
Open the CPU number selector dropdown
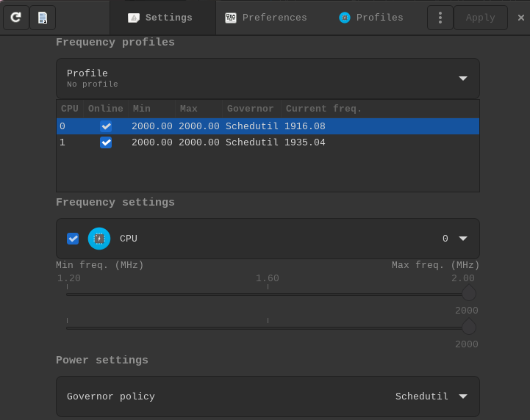pyautogui.click(x=462, y=239)
